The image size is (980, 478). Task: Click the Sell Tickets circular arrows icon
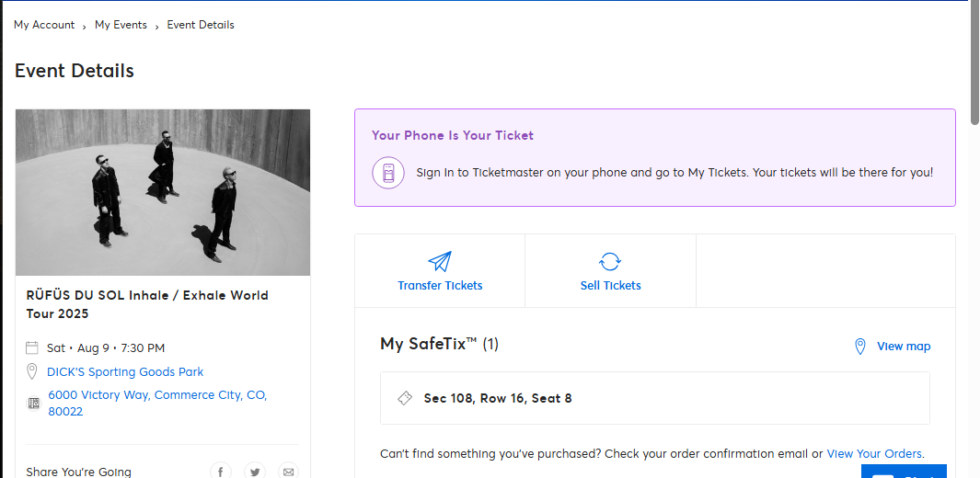(610, 261)
